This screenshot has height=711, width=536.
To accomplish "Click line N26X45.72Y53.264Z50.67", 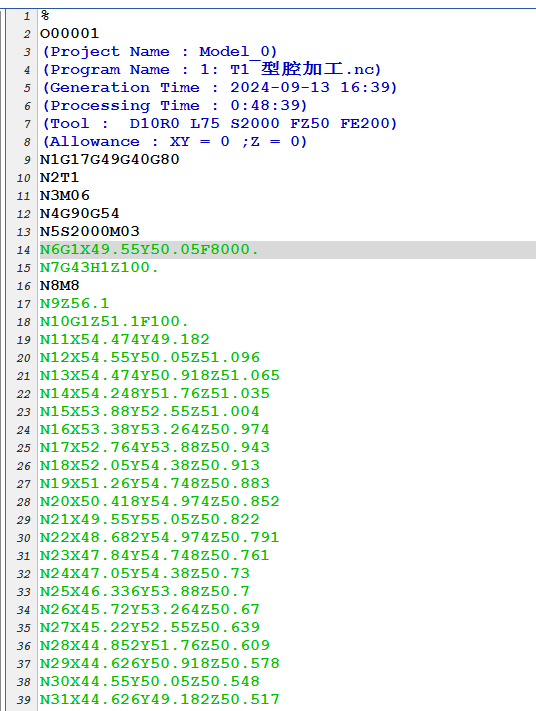I will pos(150,609).
